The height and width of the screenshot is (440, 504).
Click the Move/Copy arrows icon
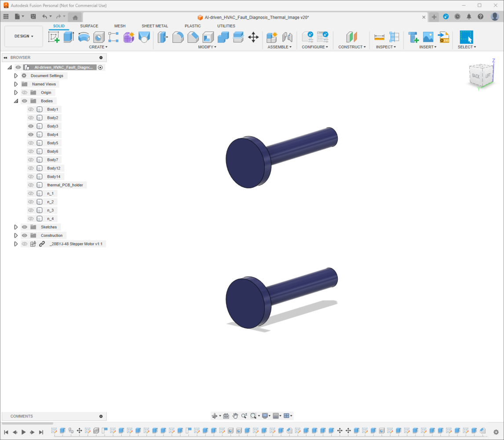(x=253, y=37)
